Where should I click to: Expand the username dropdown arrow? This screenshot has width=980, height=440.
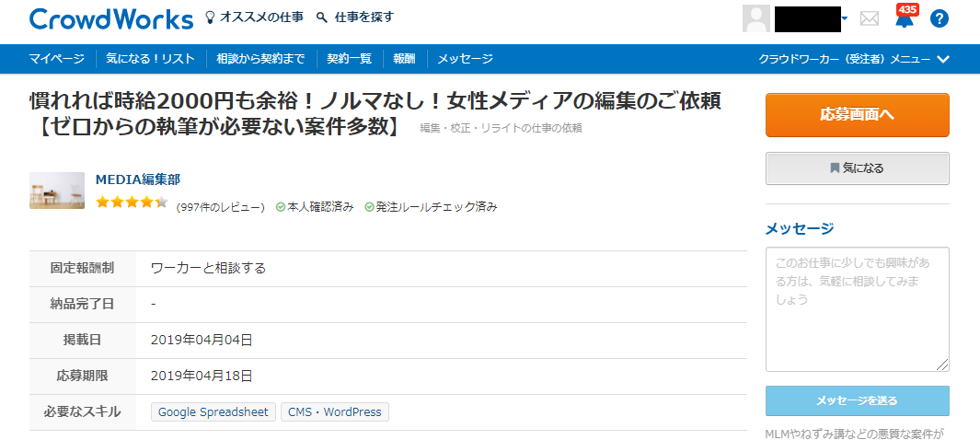click(x=845, y=18)
